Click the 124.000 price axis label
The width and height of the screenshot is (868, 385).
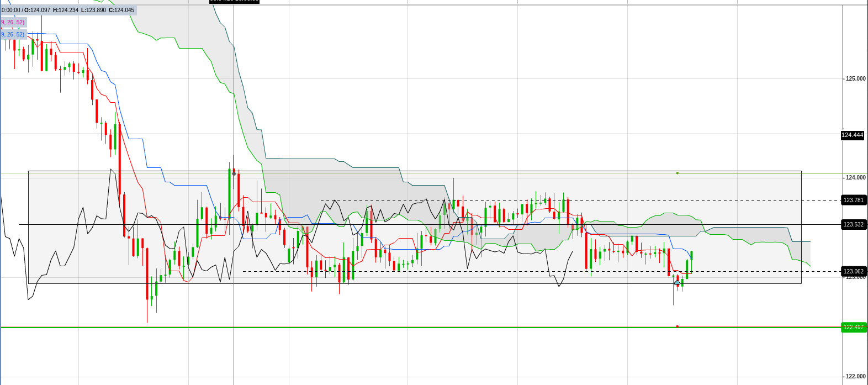tap(856, 177)
